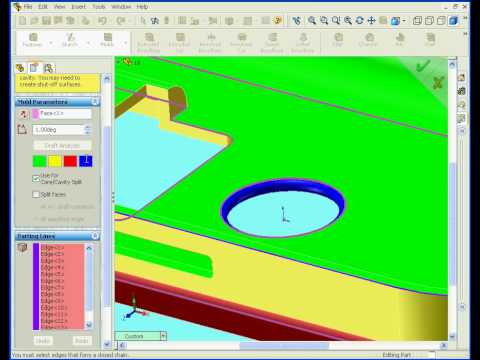Switch to Hidden Lines Visible display
Screen dimensions: 480x360
point(429,21)
